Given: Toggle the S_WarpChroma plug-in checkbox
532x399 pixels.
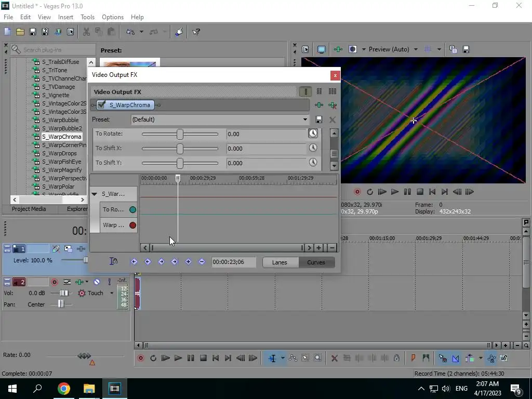Looking at the screenshot, I should click(x=101, y=104).
